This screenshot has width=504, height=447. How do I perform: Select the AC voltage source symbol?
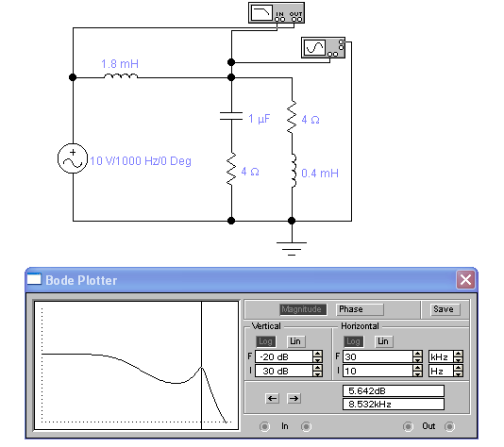(73, 158)
